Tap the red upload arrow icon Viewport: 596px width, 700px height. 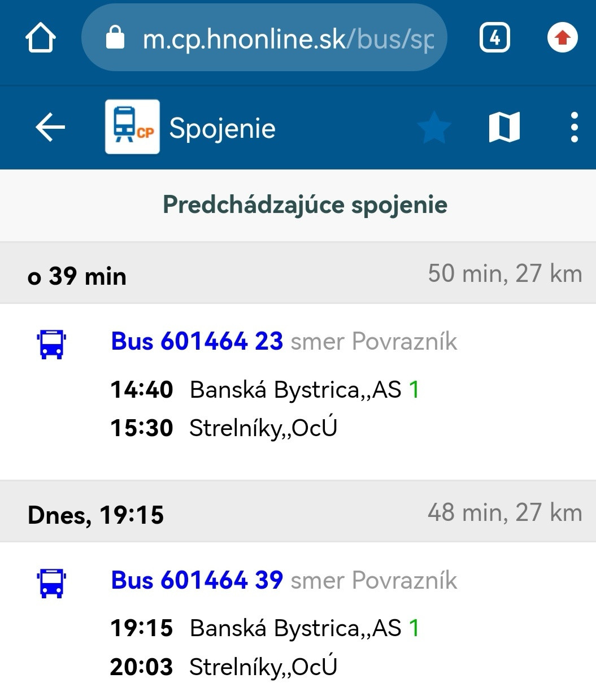pos(562,38)
